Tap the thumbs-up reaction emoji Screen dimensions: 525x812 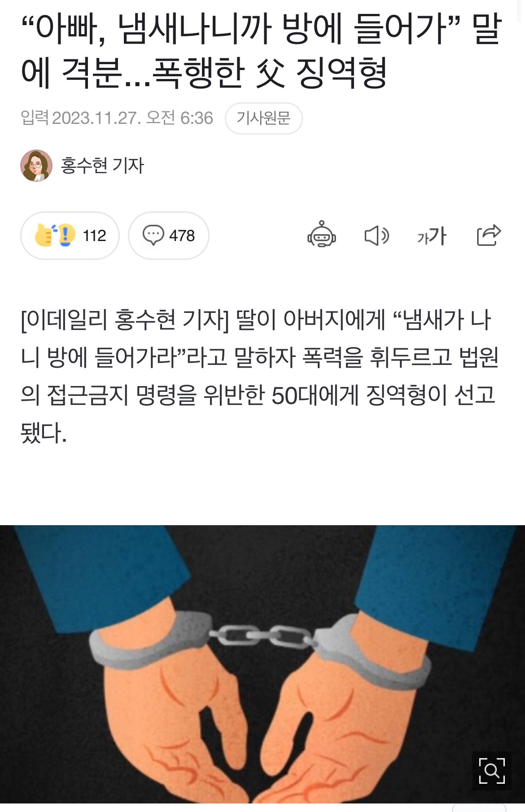[x=44, y=235]
